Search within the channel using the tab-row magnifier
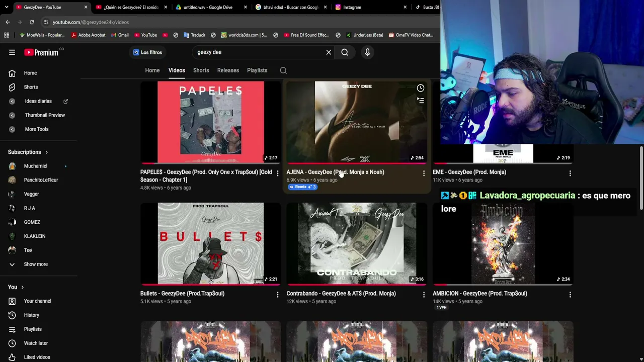 283,70
